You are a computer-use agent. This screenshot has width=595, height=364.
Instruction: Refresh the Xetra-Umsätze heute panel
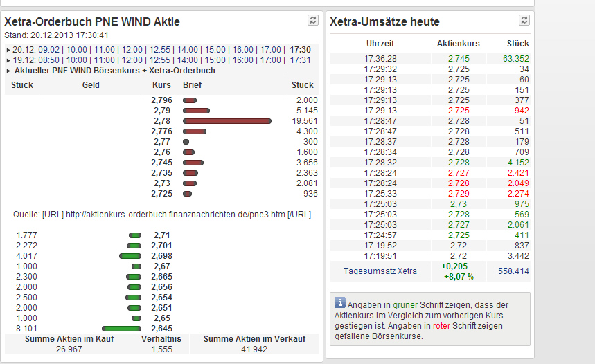(x=524, y=20)
